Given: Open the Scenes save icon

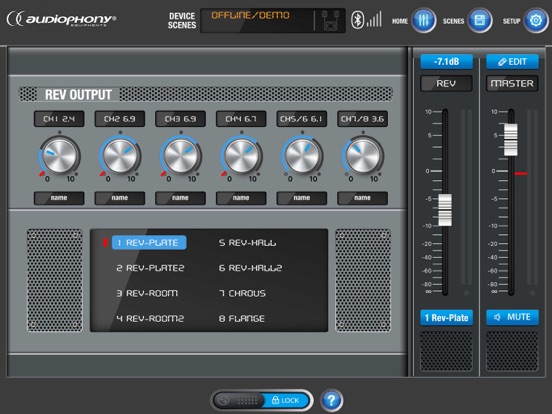Looking at the screenshot, I should (x=479, y=20).
